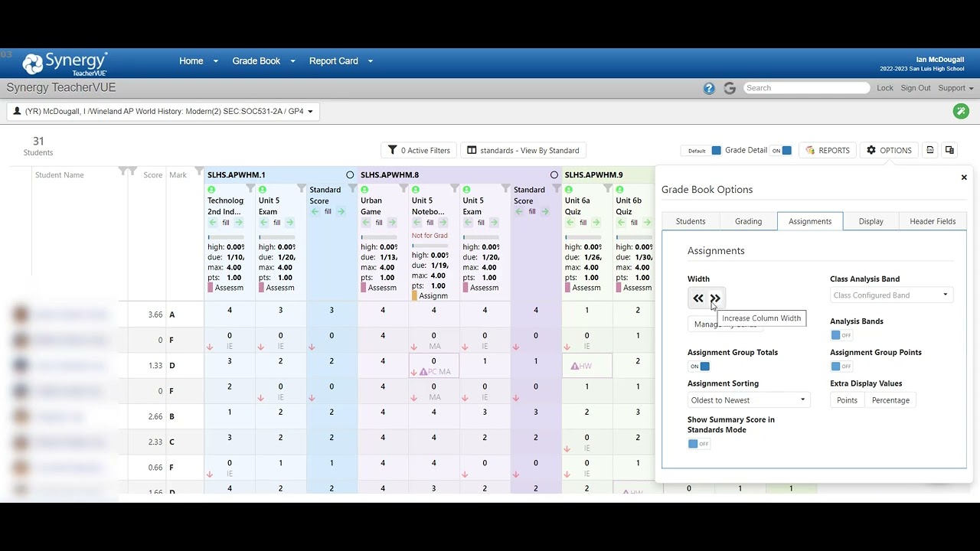Click fill right arrow under Technolog 2nd Ind
Screen dimensions: 980x551
click(x=239, y=223)
